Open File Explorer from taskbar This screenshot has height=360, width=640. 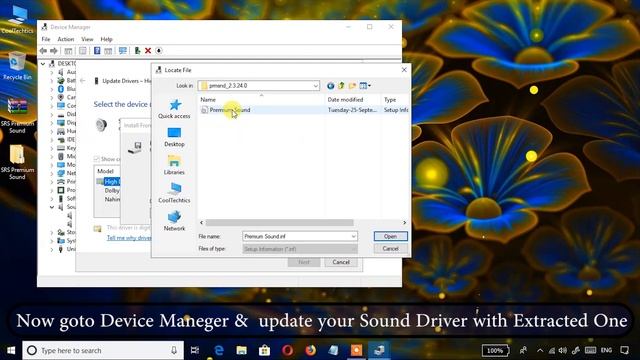242,350
